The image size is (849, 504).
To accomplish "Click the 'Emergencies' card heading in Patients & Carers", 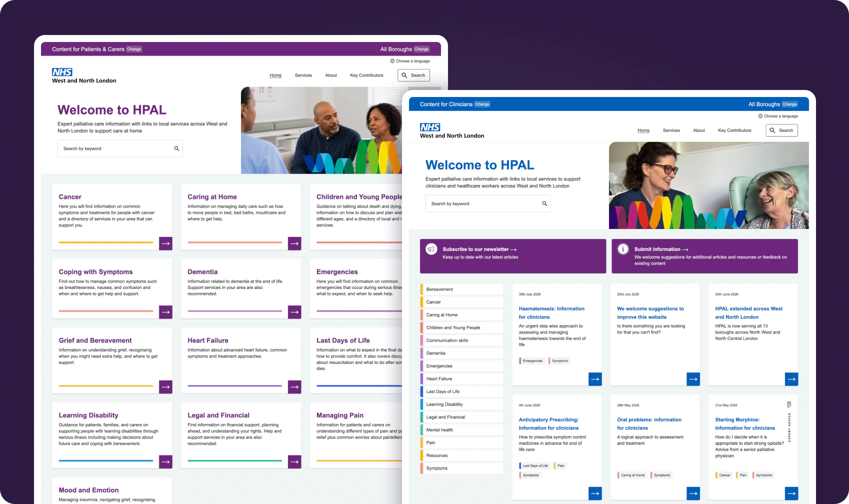I will tap(337, 272).
